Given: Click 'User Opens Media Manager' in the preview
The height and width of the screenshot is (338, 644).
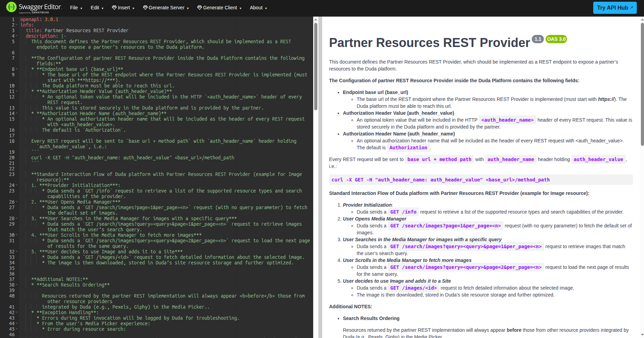Looking at the screenshot, I should [x=375, y=219].
